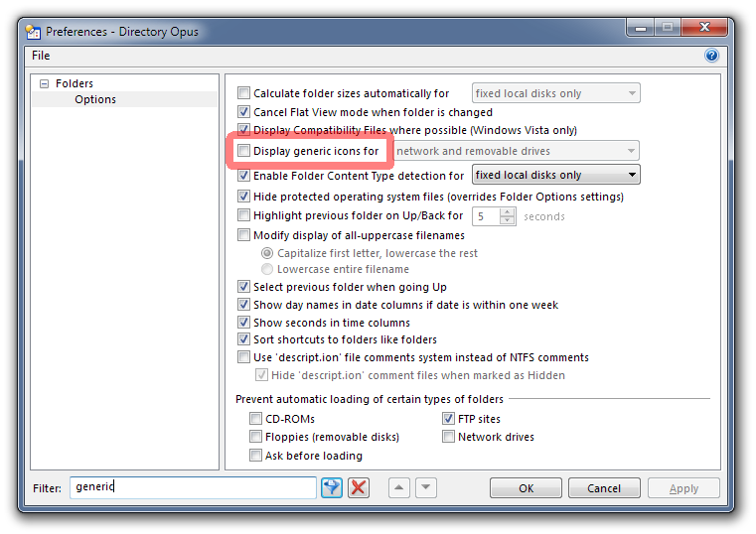
Task: Select Lowercase entire filename radio option
Action: pos(267,269)
